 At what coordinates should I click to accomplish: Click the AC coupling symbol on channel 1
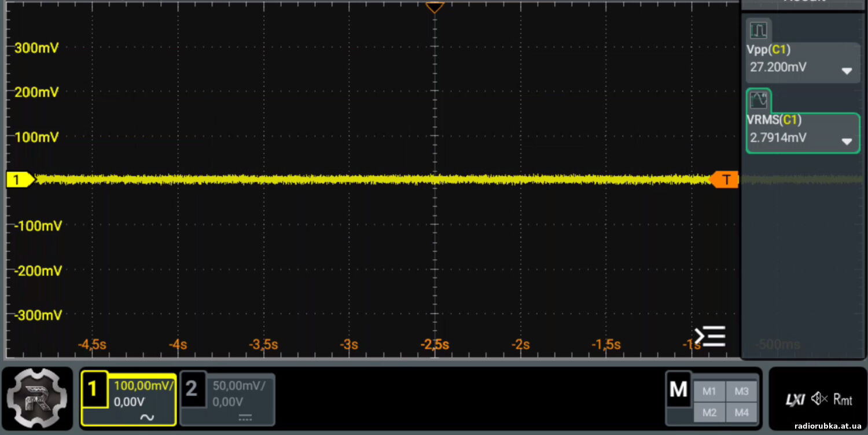click(x=147, y=417)
